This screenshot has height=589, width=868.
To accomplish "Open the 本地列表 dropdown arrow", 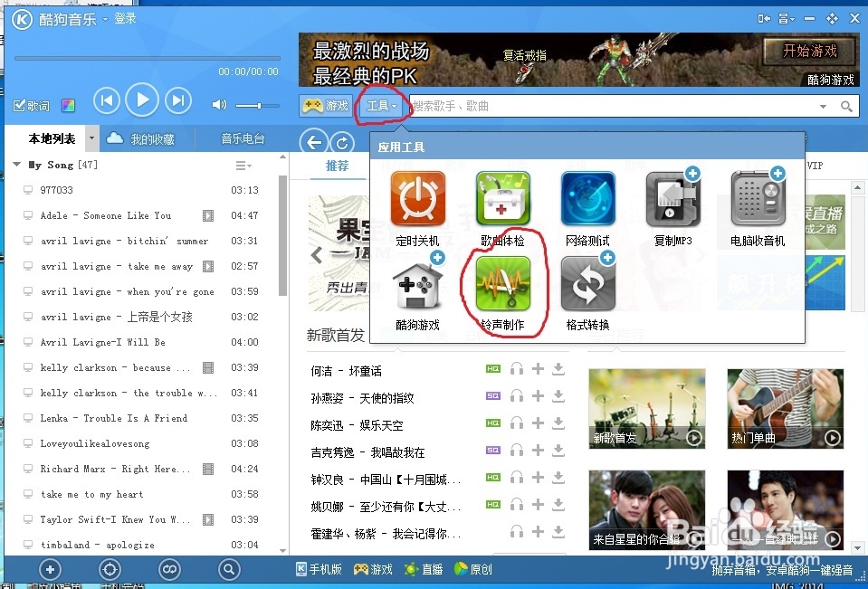I will tap(92, 138).
